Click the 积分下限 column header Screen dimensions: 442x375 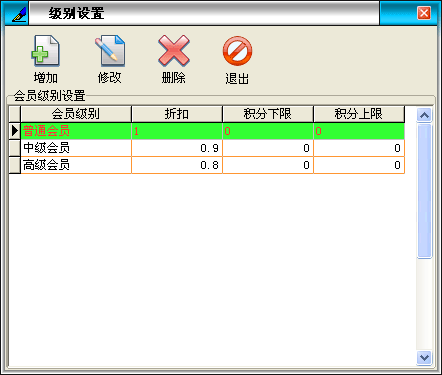click(268, 114)
